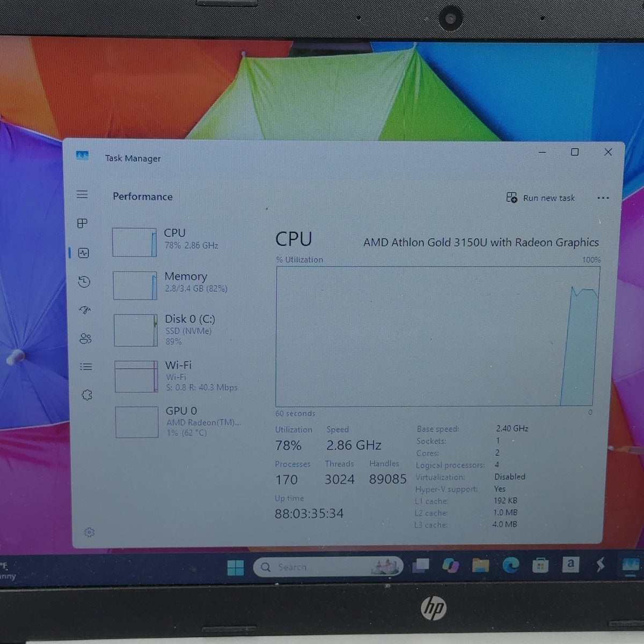
Task: Open the Services page icon
Action: (86, 396)
